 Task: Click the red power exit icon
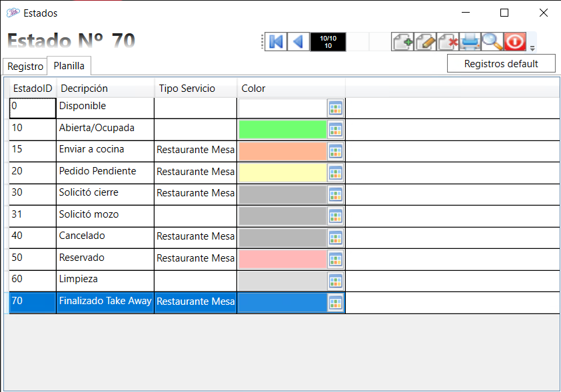point(515,41)
